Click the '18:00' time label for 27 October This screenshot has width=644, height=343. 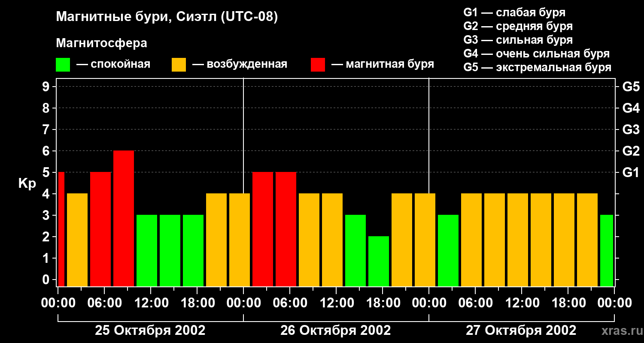(568, 303)
